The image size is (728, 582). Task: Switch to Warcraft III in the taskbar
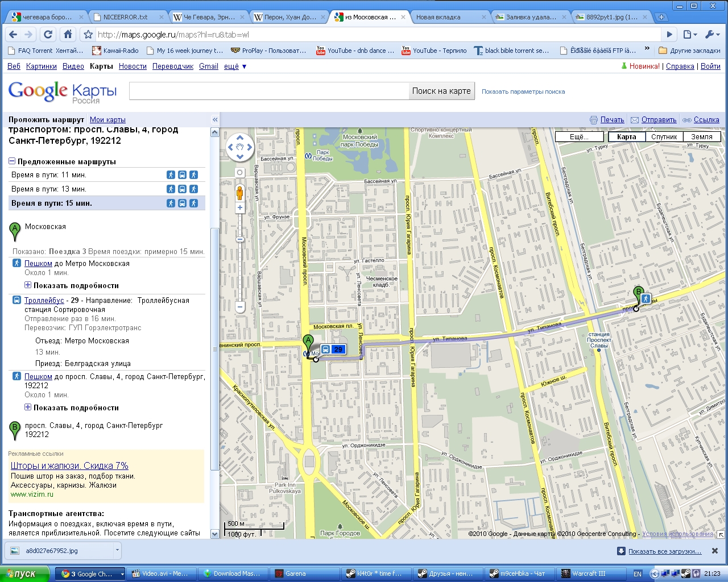(591, 574)
